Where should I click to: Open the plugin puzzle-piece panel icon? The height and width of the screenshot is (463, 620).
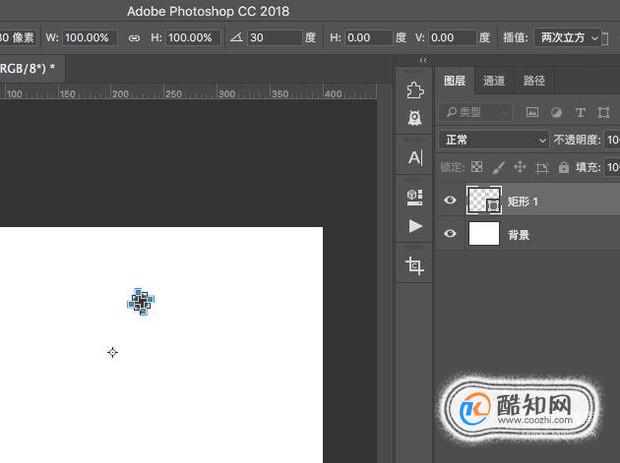(415, 91)
